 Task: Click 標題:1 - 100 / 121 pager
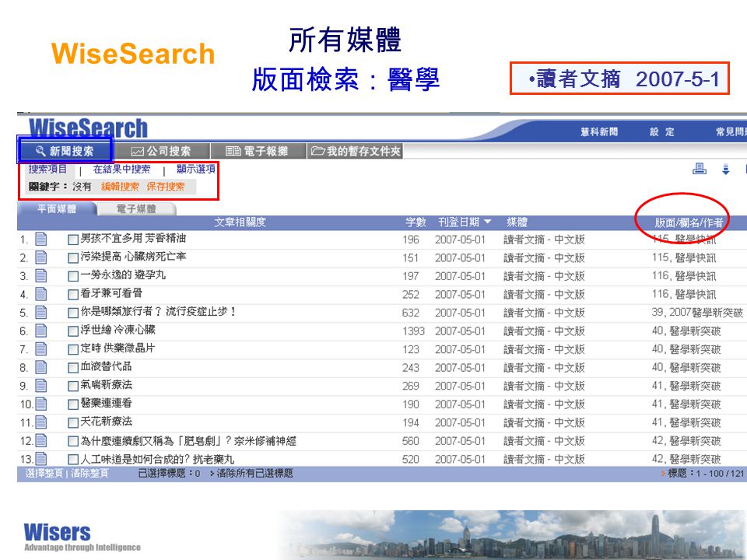click(x=706, y=474)
